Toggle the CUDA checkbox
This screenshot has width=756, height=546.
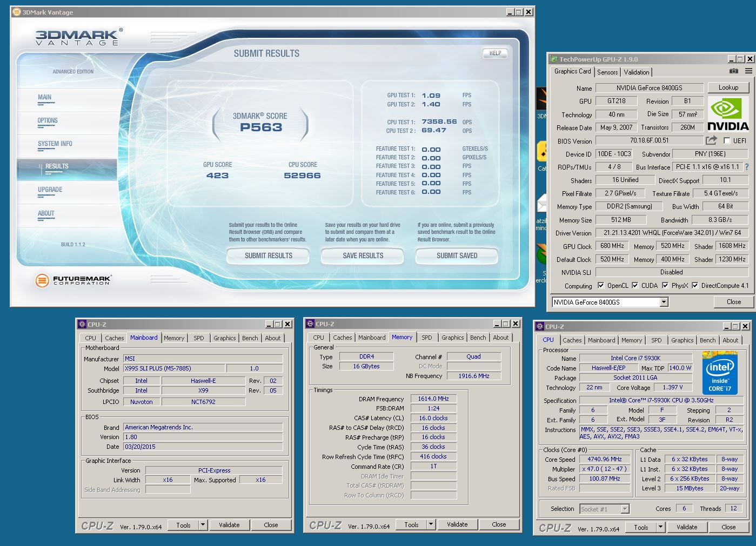[x=634, y=285]
